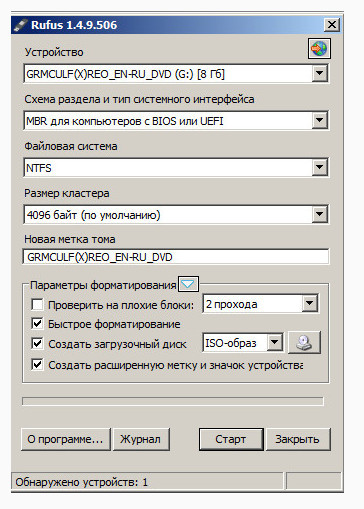
Task: Click the Файловая система label
Action: (71, 146)
